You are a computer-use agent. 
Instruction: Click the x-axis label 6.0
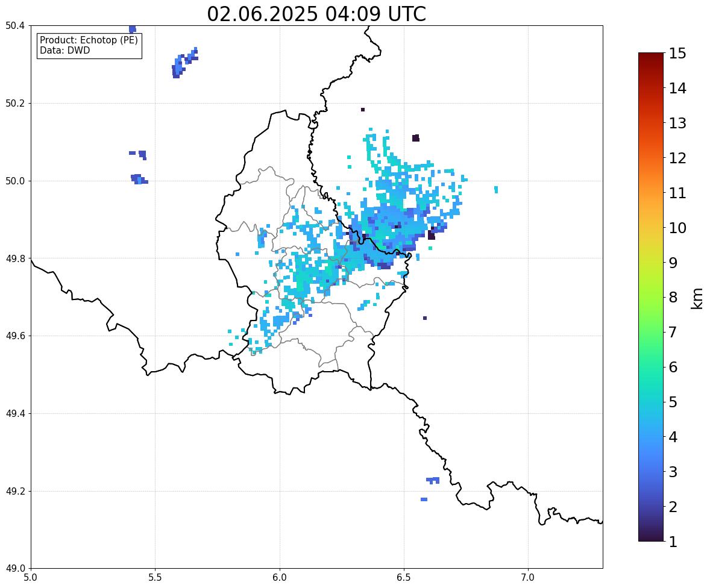click(280, 578)
